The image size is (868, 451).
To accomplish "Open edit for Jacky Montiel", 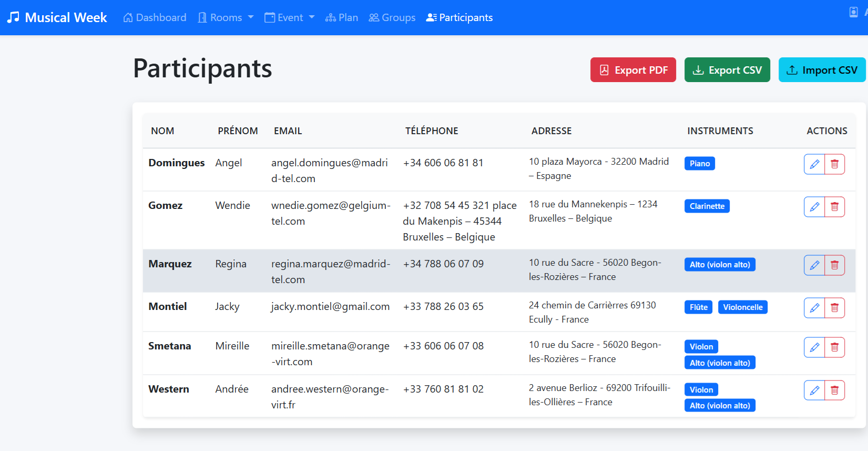I will 814,308.
